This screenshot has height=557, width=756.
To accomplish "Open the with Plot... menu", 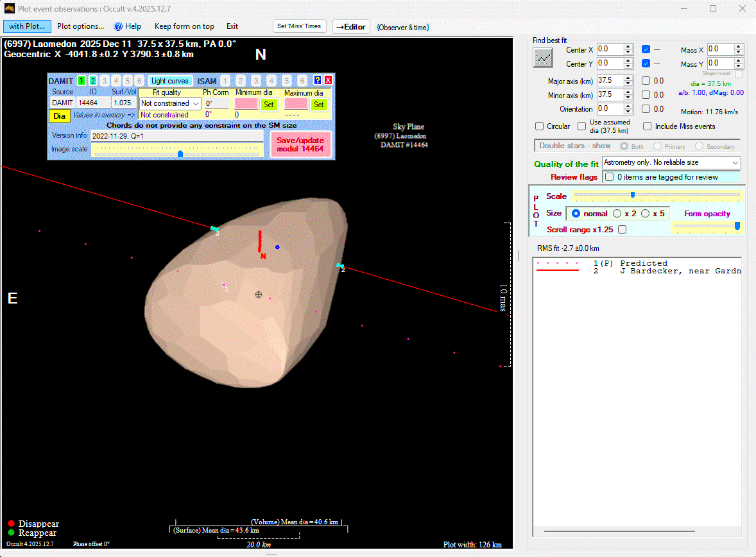I will 27,26.
